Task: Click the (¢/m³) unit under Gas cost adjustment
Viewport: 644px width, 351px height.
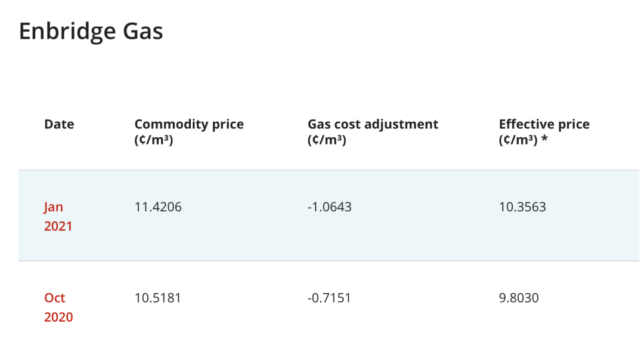Action: [x=327, y=140]
